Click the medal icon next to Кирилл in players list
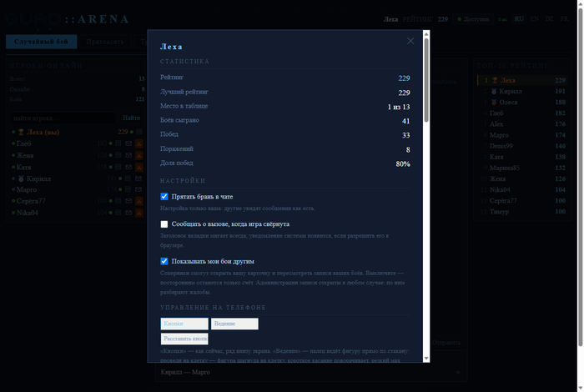 (21, 178)
